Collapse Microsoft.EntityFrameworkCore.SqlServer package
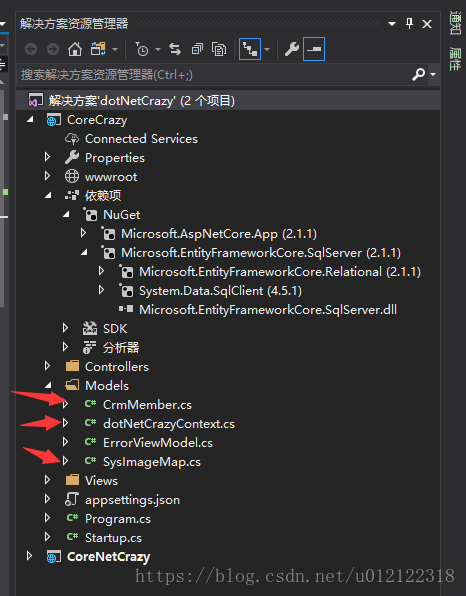Image resolution: width=466 pixels, height=596 pixels. (84, 252)
